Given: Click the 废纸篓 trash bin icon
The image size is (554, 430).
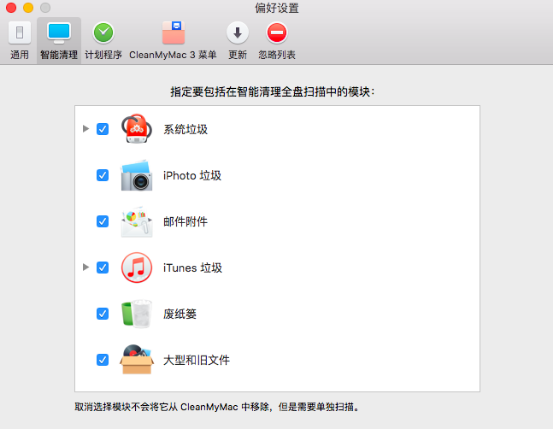Looking at the screenshot, I should [x=137, y=314].
